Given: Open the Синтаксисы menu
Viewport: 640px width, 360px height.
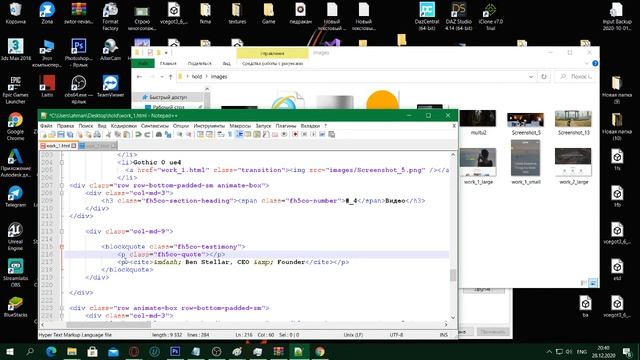Looking at the screenshot, I should (155, 126).
